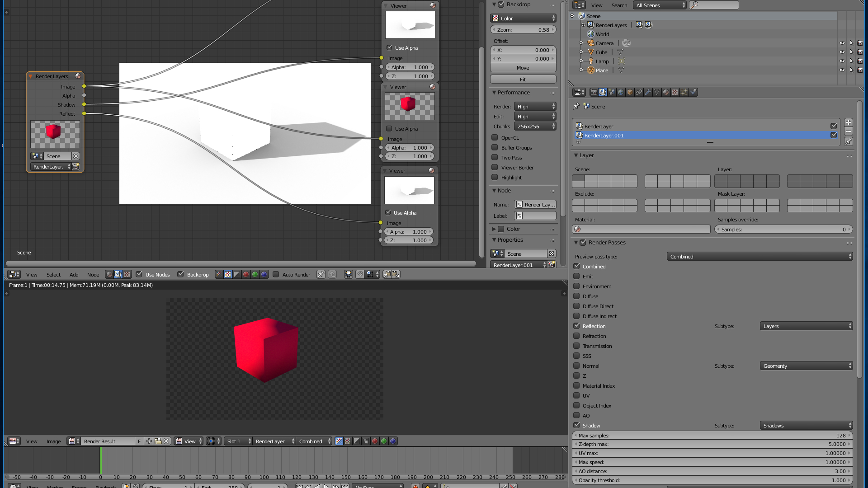This screenshot has width=868, height=488.
Task: Open the Preview pass type Combined dropdown
Action: 759,257
